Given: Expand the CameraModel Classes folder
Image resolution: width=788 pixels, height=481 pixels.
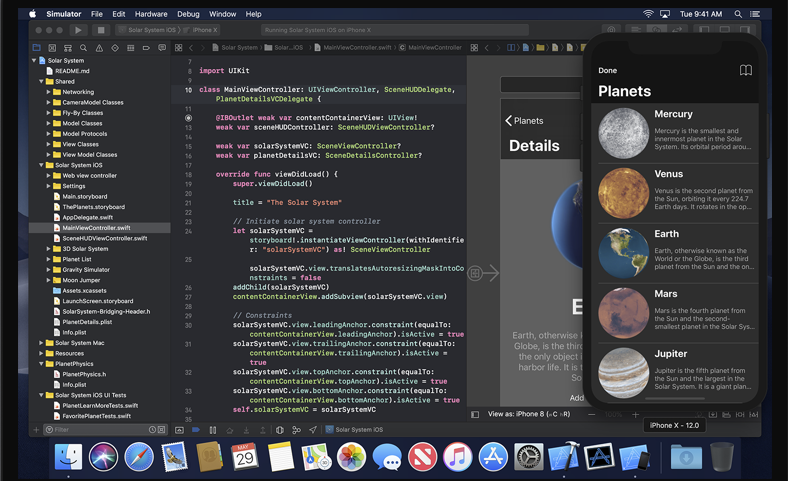Looking at the screenshot, I should [x=48, y=103].
